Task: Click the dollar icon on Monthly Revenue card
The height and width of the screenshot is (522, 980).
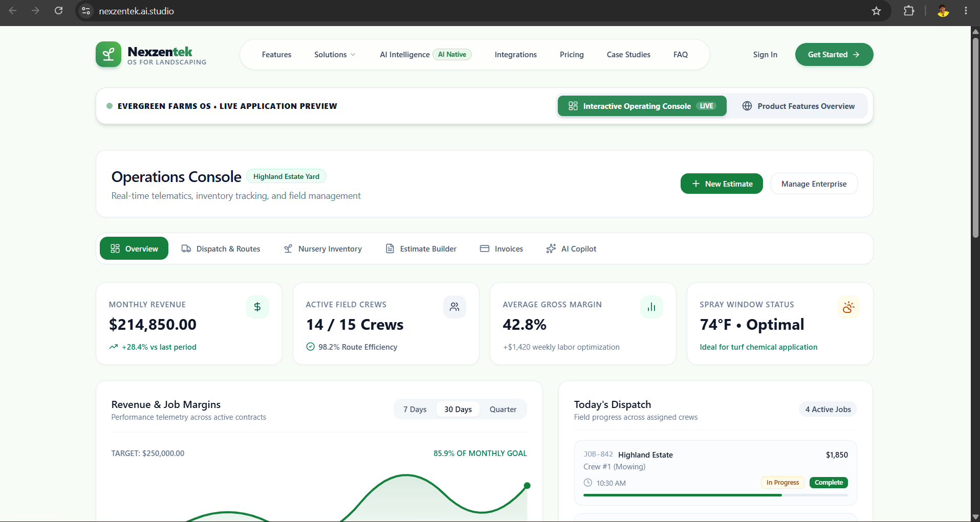Action: (257, 307)
